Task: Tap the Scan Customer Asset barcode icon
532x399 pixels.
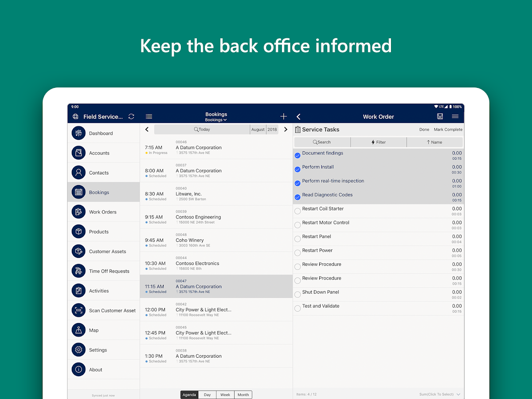Action: tap(78, 311)
